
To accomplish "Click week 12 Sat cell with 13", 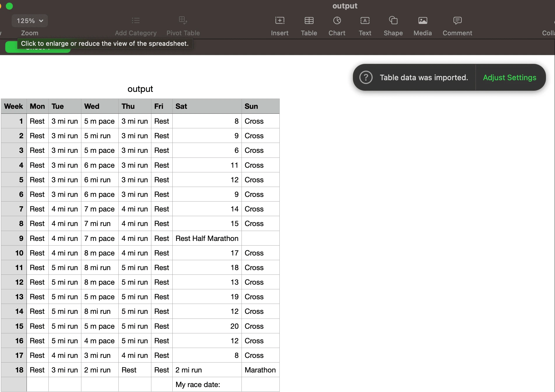I will point(207,282).
